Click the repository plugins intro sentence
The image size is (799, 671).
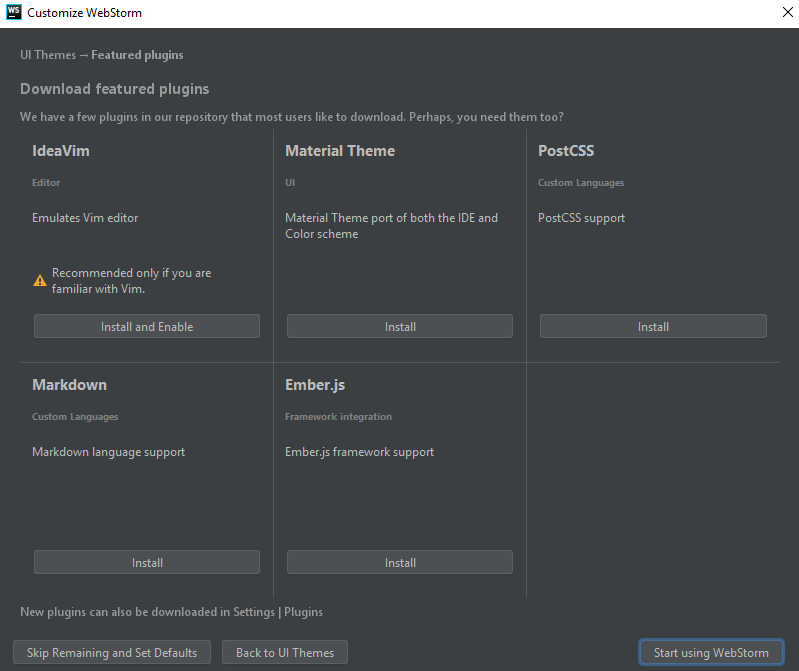point(291,117)
